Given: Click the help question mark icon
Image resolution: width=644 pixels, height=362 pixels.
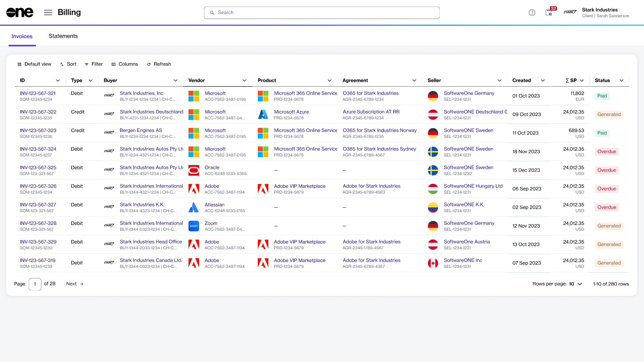Looking at the screenshot, I should pos(532,12).
